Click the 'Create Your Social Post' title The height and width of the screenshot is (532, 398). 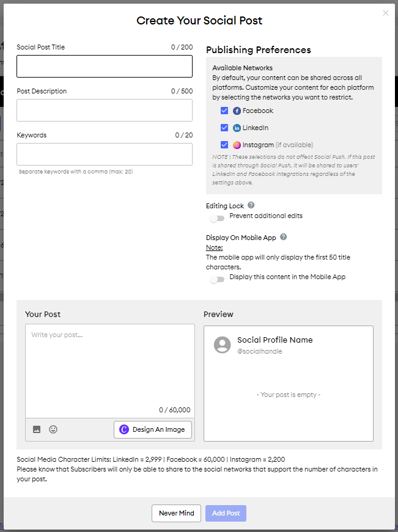click(x=199, y=20)
